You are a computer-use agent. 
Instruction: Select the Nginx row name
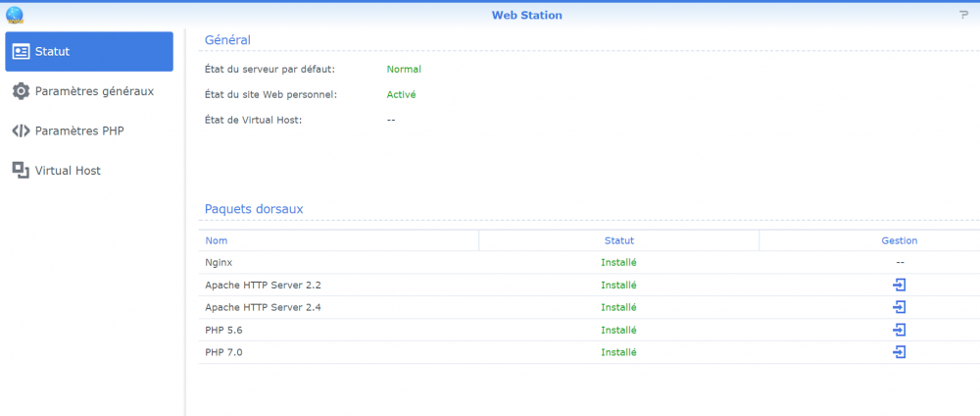(219, 262)
